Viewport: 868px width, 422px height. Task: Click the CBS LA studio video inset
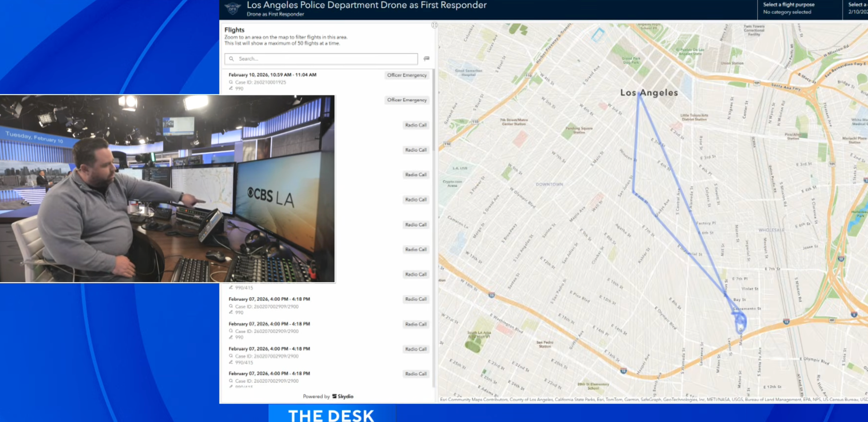[x=168, y=188]
